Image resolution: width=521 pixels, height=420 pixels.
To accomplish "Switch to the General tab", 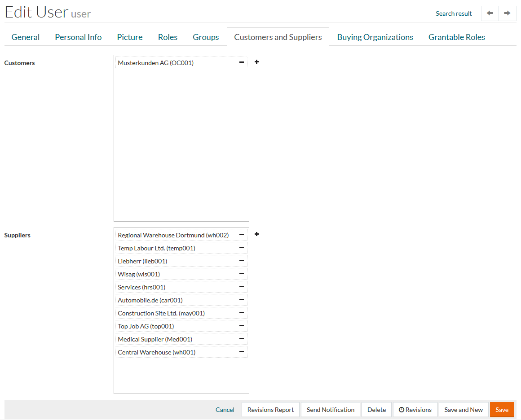I will (26, 37).
